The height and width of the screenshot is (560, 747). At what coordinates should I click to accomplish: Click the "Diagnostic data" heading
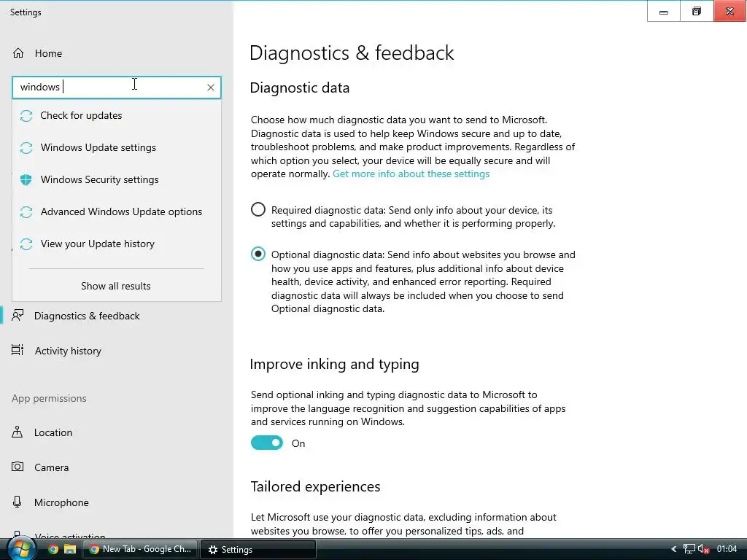pos(300,87)
